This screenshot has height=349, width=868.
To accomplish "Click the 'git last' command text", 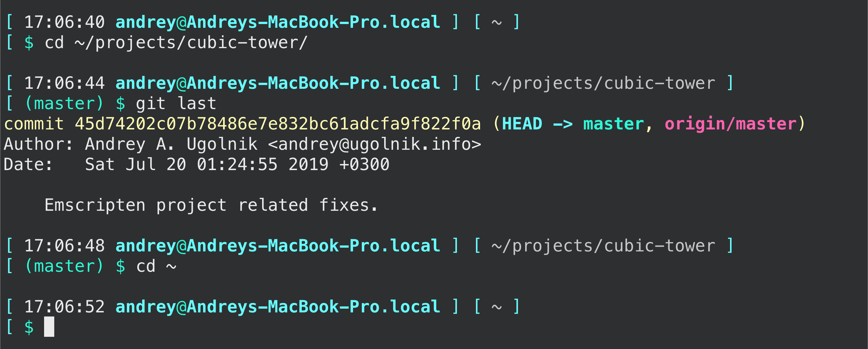I will (176, 103).
